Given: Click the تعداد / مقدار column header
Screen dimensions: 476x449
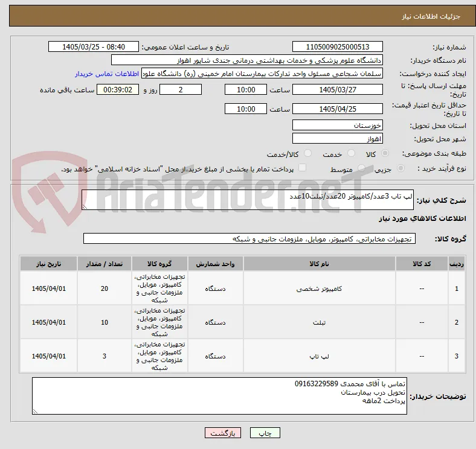Looking at the screenshot, I should click(x=105, y=264).
